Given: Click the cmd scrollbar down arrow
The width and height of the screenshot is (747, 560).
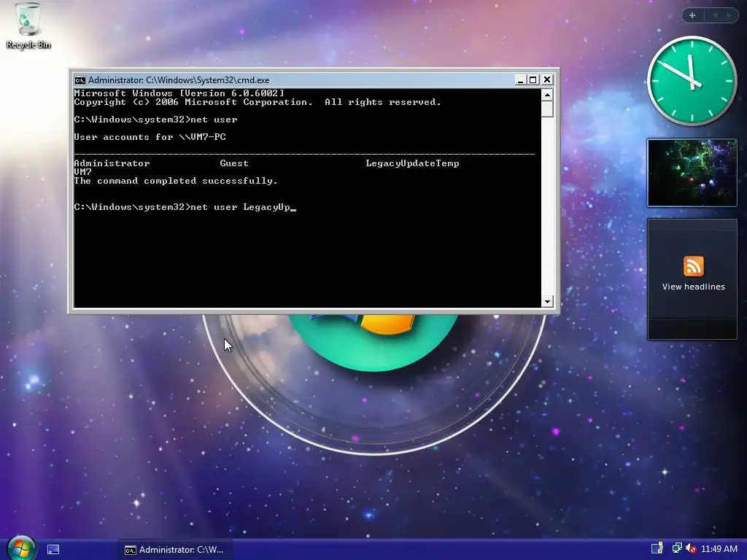Looking at the screenshot, I should tap(547, 301).
